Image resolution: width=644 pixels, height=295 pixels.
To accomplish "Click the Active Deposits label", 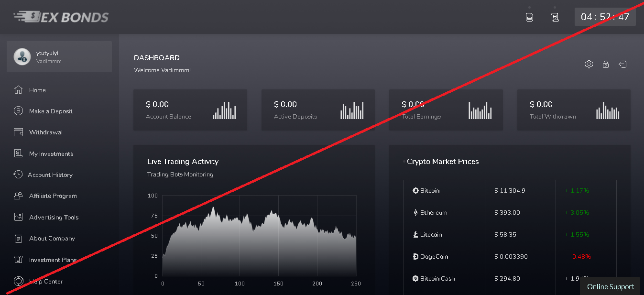I will (295, 117).
